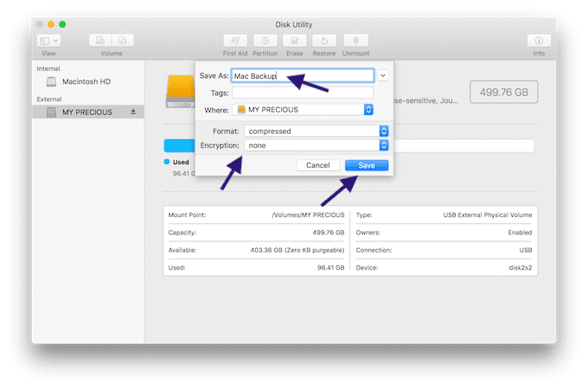
Task: Click the Available value 403.36 GB
Action: click(x=297, y=251)
